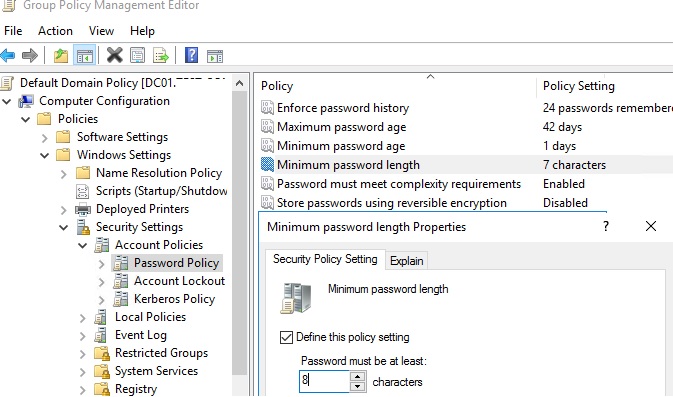Click the blue Back arrow toolbar icon
The image size is (673, 397).
[8, 55]
